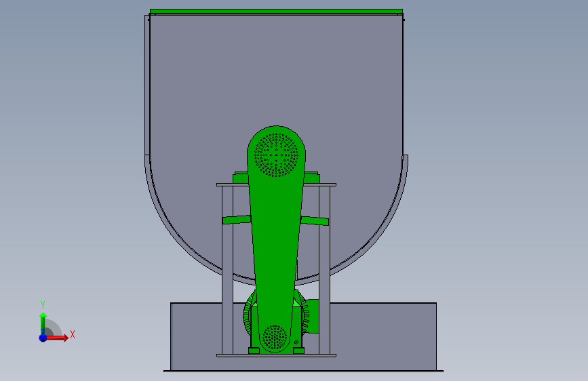Image resolution: width=588 pixels, height=381 pixels.
Task: Select the left green bracket arm
Action: click(x=236, y=220)
